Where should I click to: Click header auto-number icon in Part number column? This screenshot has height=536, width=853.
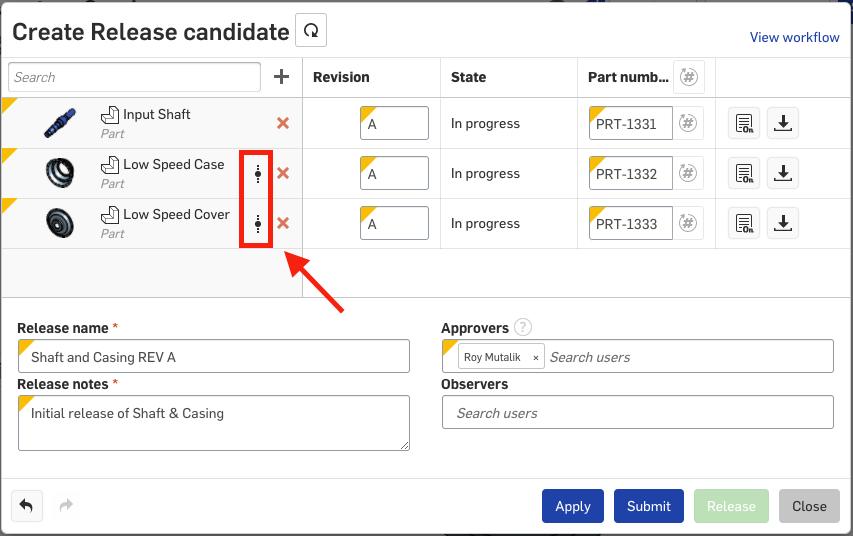[x=688, y=77]
